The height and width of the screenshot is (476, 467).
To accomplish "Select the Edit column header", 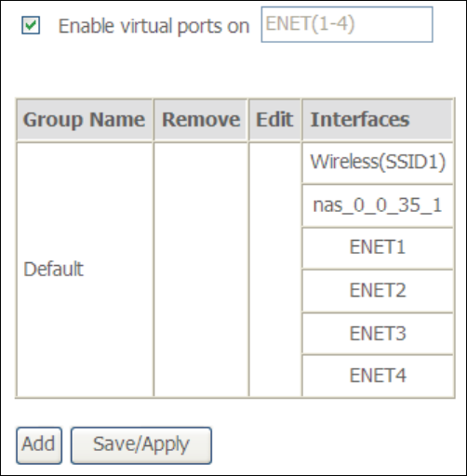I will point(274,120).
